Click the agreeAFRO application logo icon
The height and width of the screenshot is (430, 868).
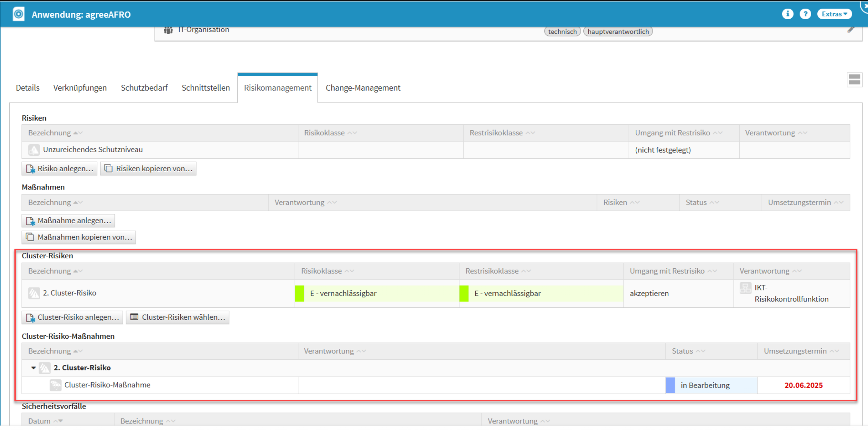(x=19, y=14)
